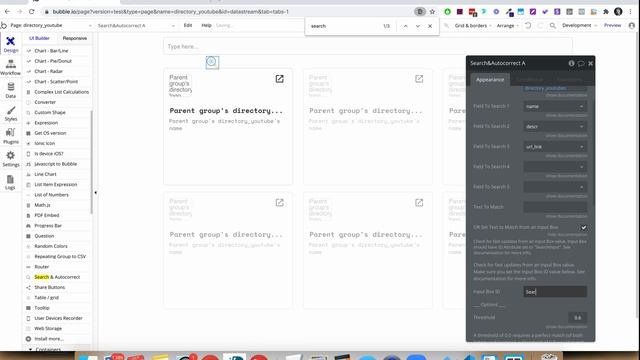Open Field To Search 1 dropdown
Viewport: 640px width, 360px height.
tap(555, 106)
